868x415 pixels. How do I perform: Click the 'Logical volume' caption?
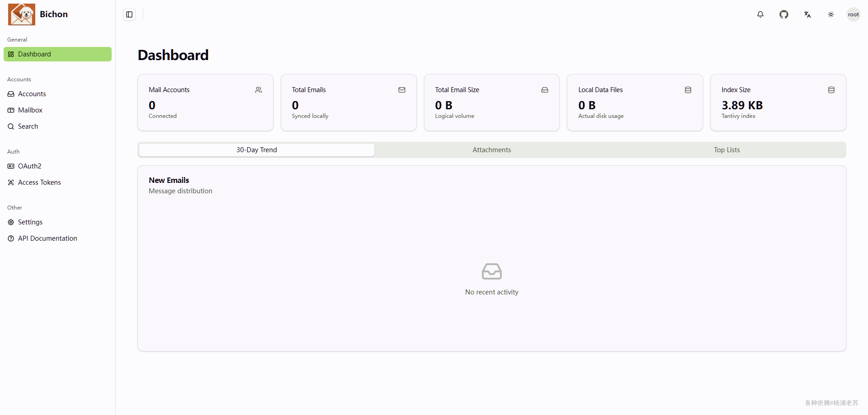(454, 116)
